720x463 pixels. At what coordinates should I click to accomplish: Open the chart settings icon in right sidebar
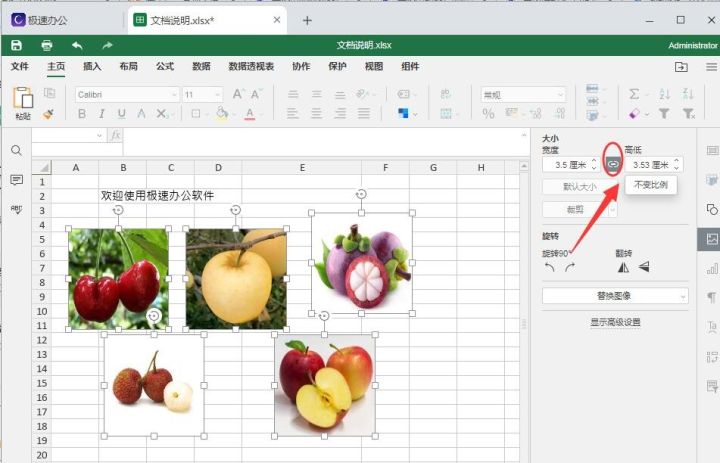tap(712, 269)
